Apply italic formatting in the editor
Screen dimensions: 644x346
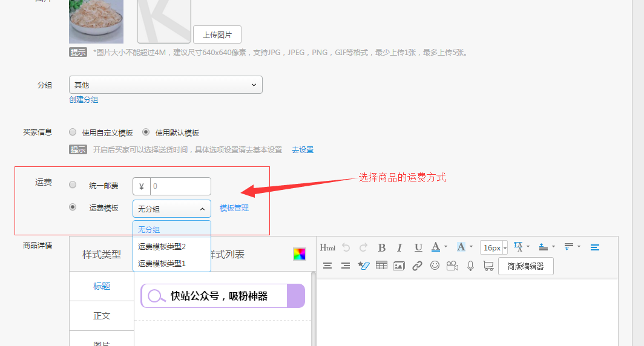[399, 247]
